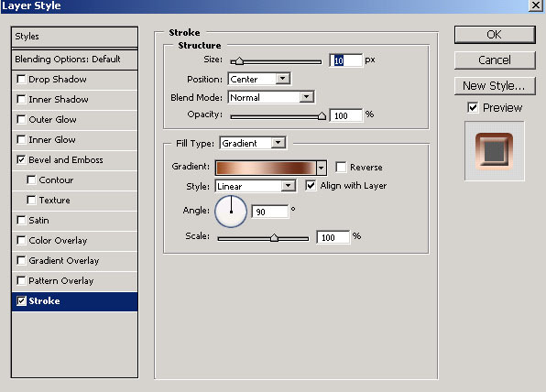Open the Fill Type dropdown
This screenshot has width=546, height=392.
pos(253,143)
